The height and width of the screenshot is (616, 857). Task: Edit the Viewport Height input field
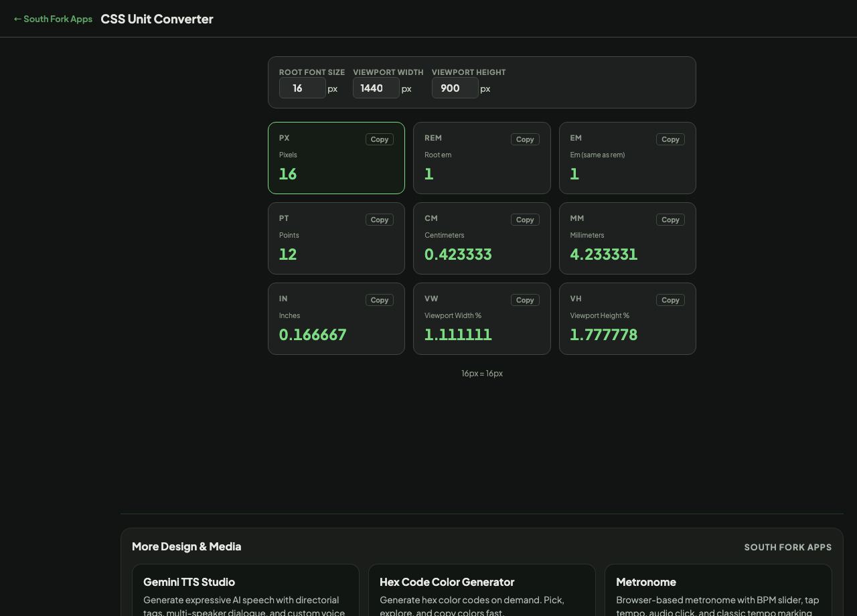click(x=455, y=88)
